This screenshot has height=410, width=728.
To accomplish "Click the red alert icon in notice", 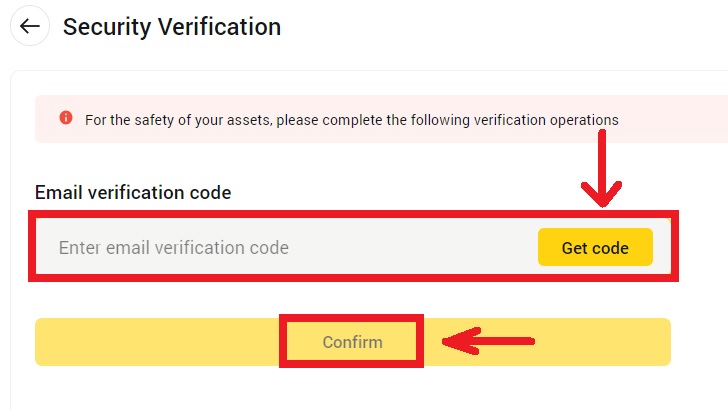I will tap(66, 118).
